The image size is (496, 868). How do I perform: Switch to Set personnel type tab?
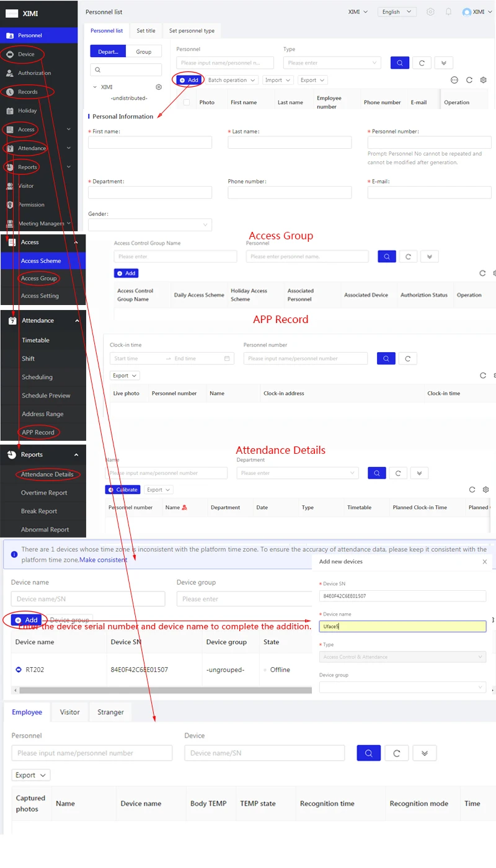(192, 30)
